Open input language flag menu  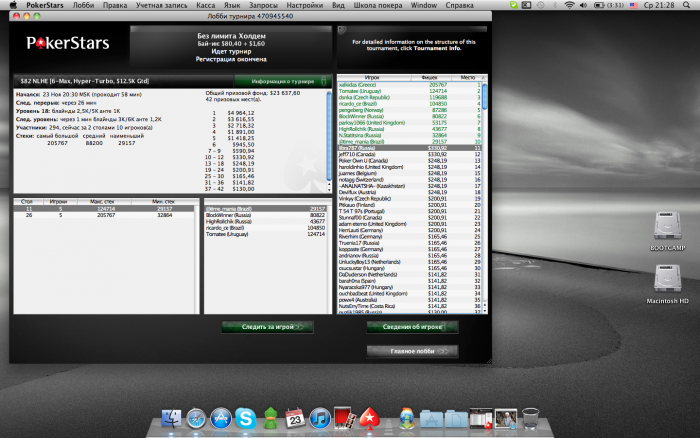point(633,5)
